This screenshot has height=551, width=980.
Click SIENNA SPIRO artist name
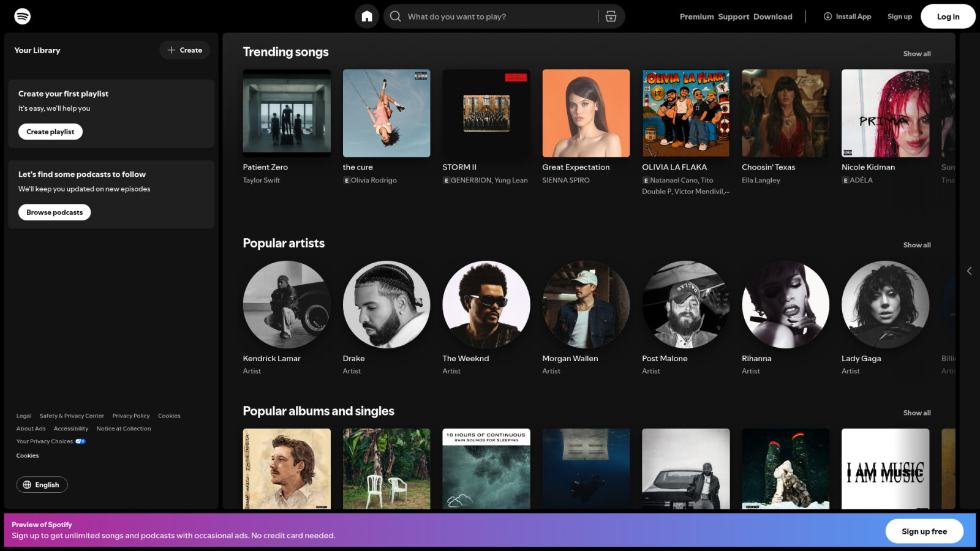point(566,181)
